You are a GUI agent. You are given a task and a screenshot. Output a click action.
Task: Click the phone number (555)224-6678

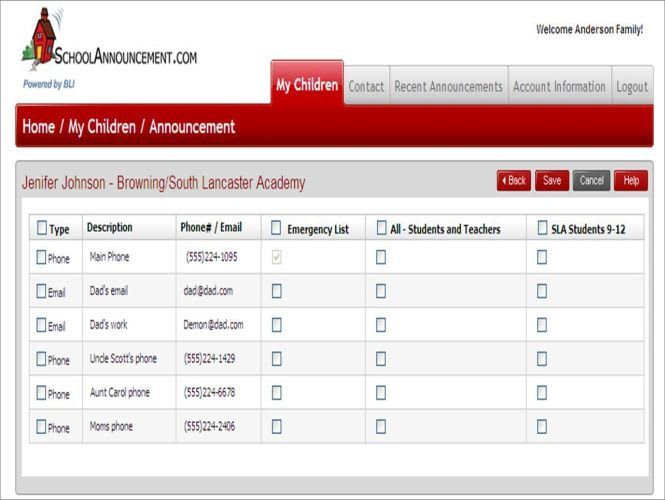(210, 392)
